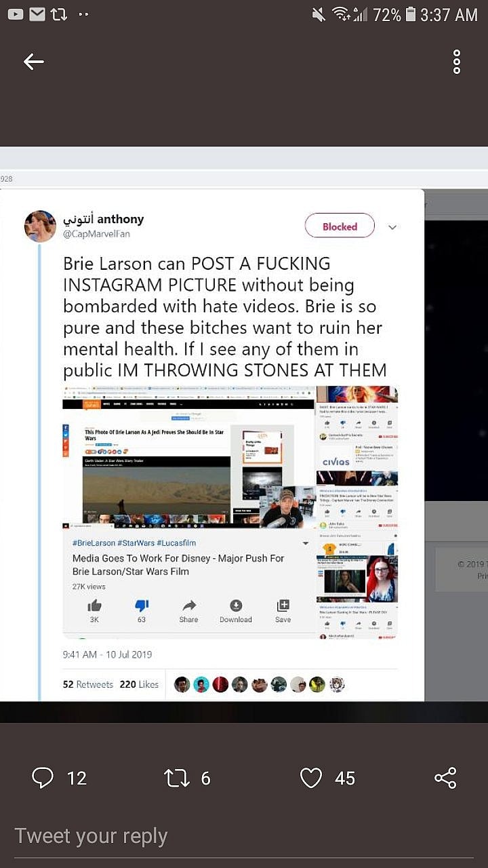This screenshot has height=868, width=488.
Task: Open the anthony profile avatar
Action: click(41, 226)
